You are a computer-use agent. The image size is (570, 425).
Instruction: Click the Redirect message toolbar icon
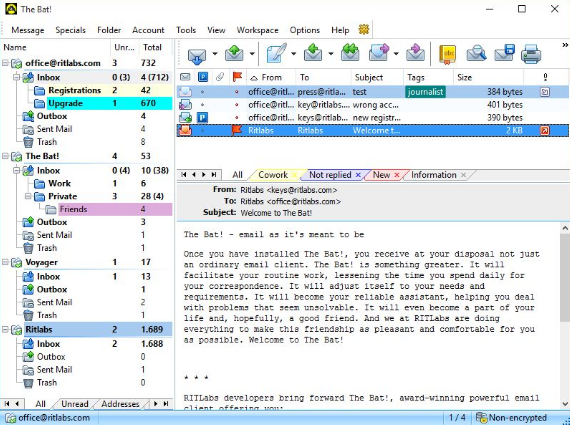click(416, 53)
